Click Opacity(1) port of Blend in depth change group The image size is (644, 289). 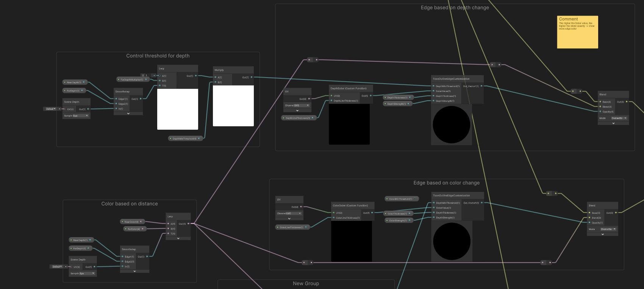click(x=600, y=112)
